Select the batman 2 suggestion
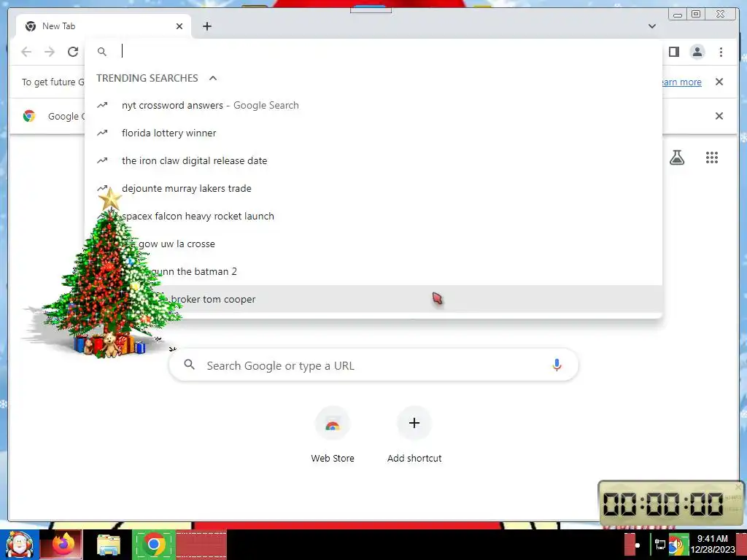 click(x=373, y=271)
